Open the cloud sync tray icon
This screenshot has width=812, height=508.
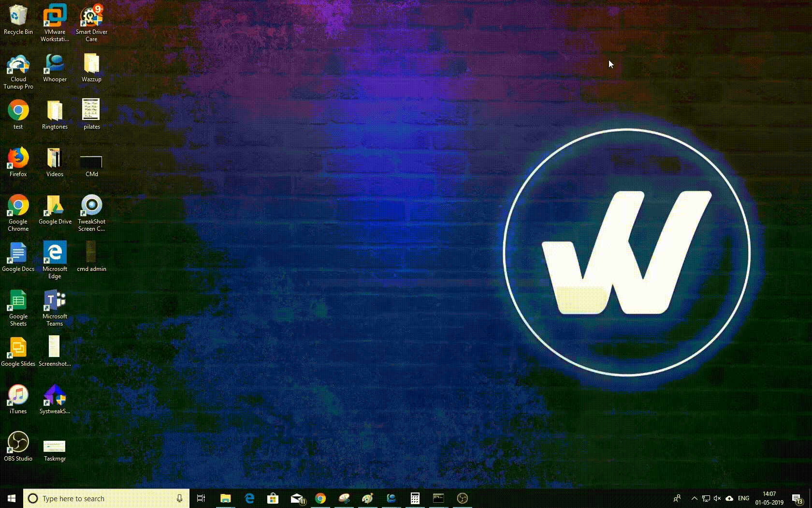729,498
